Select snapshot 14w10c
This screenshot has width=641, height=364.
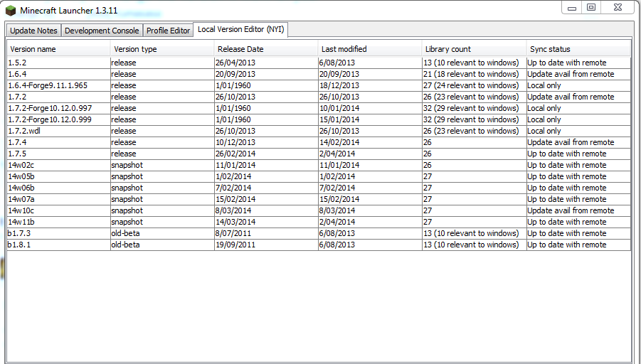click(319, 211)
